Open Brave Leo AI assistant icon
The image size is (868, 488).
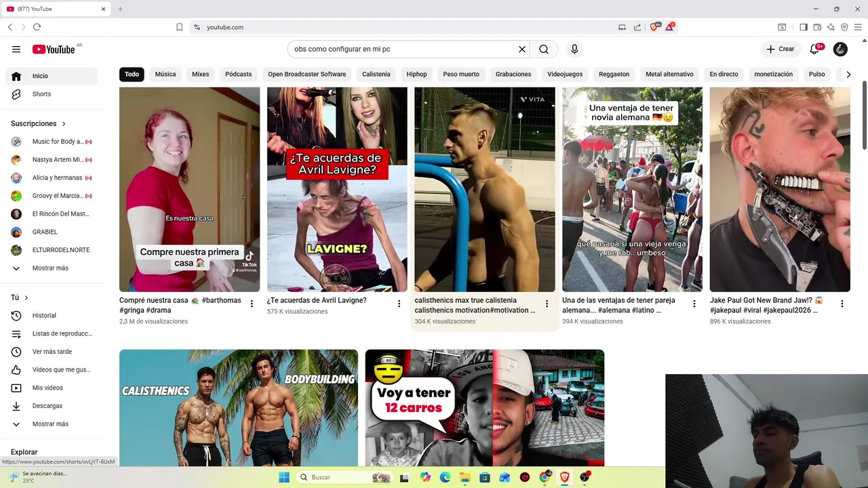point(831,27)
